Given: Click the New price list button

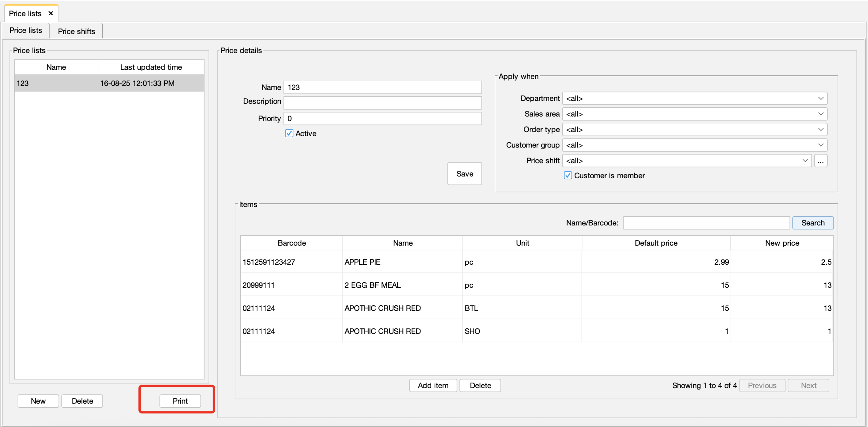Looking at the screenshot, I should 38,401.
